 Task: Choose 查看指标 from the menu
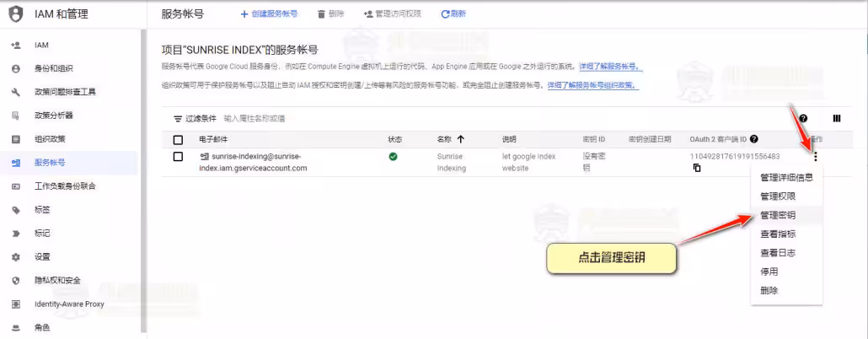coord(786,234)
